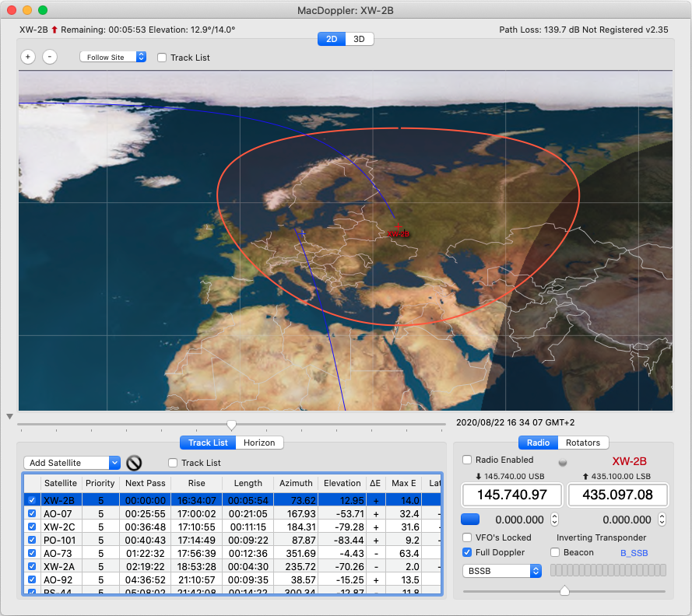Select the XW-2C satellite row name

pos(59,527)
